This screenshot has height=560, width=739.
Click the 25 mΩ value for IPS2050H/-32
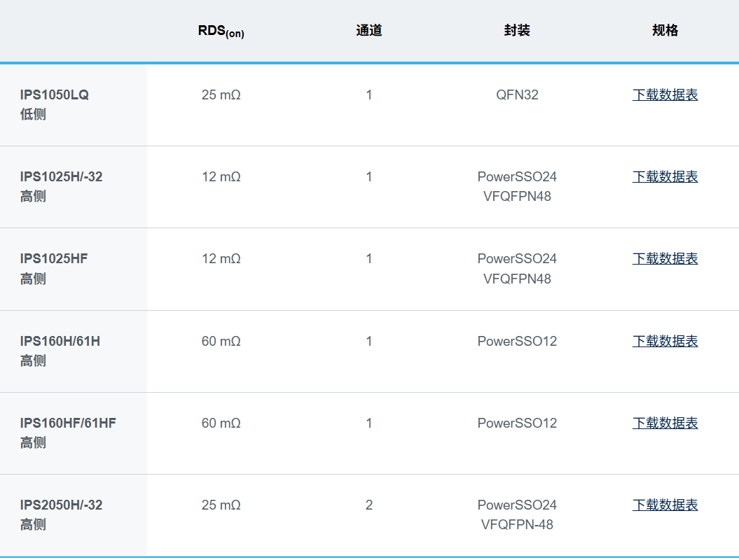coord(221,505)
